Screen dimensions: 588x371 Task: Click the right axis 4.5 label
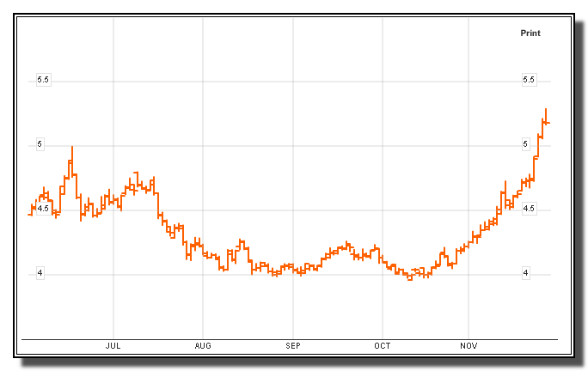tap(529, 209)
